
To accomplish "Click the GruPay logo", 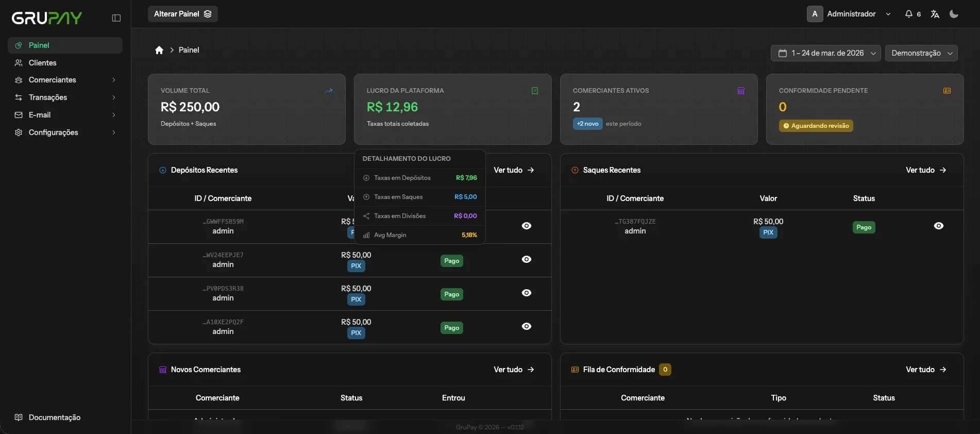I will coord(47,18).
